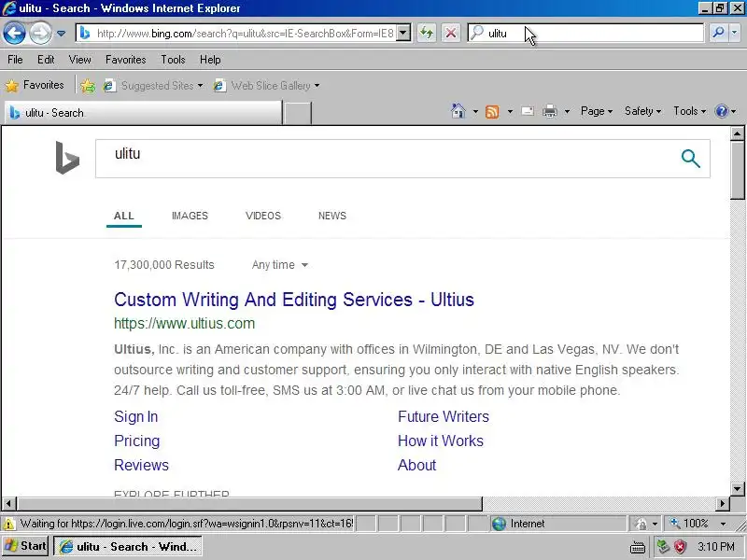Click the vertical scrollbar up arrow
Screen dimensions: 747x560
[738, 133]
